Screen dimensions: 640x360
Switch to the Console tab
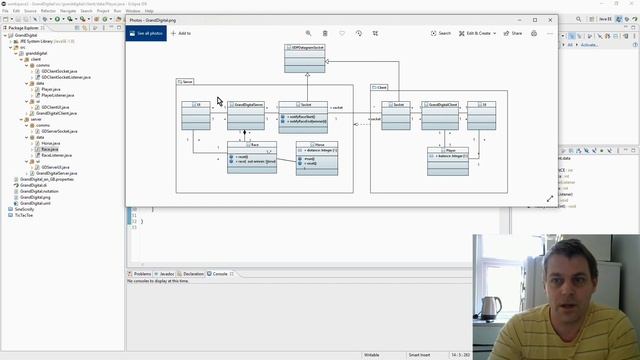point(220,274)
